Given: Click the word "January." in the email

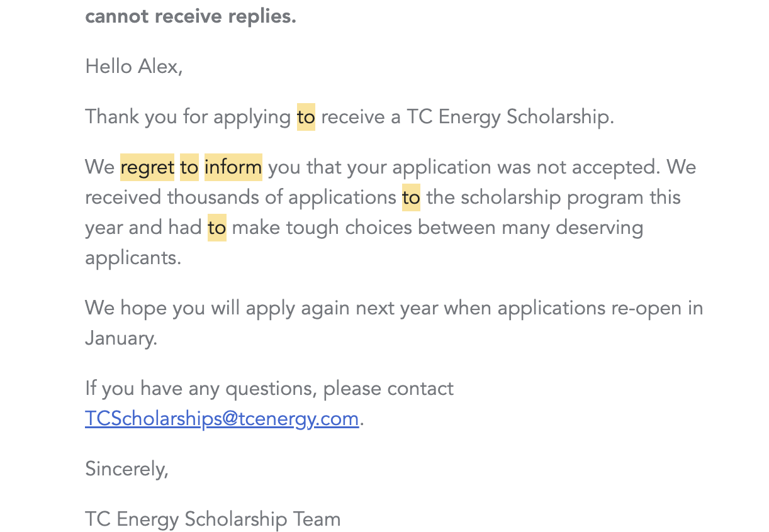Looking at the screenshot, I should (121, 338).
